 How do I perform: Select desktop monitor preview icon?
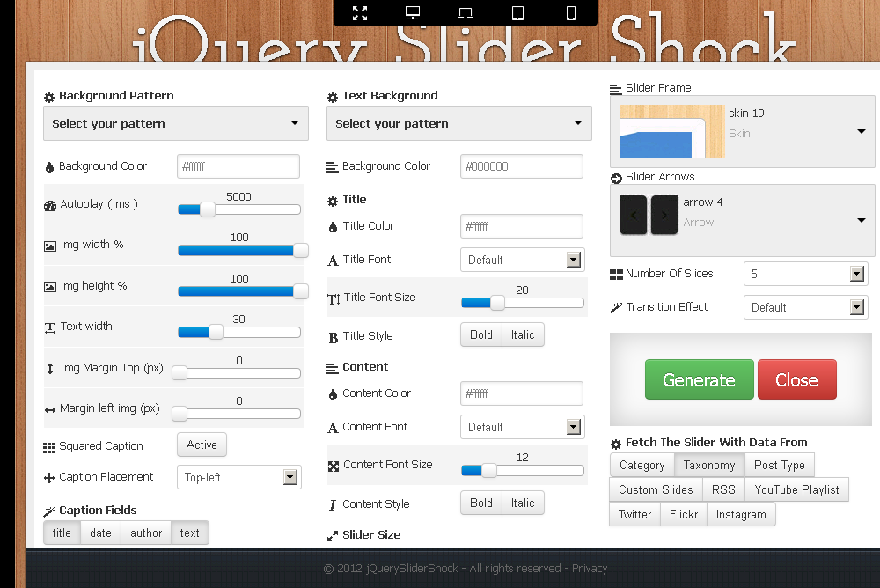pyautogui.click(x=413, y=13)
